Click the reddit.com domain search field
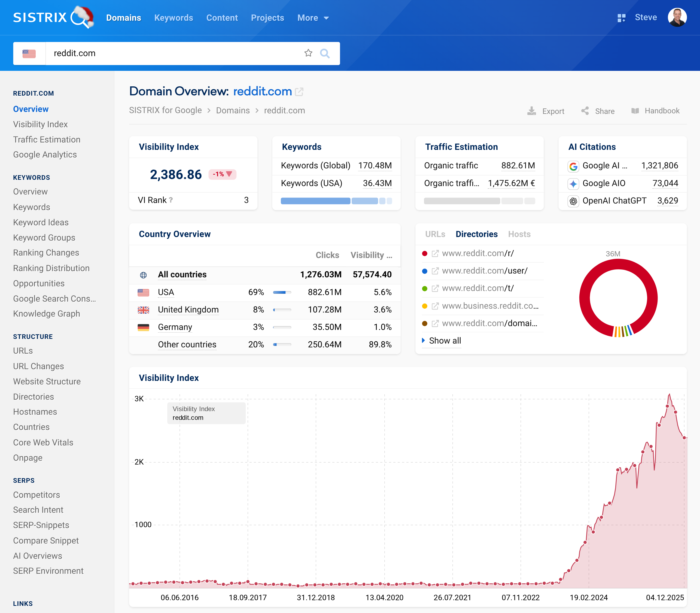This screenshot has width=700, height=613. point(171,53)
